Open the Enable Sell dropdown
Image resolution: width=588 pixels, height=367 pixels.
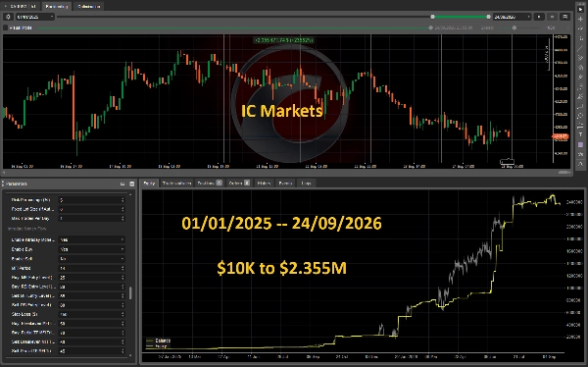tap(91, 258)
